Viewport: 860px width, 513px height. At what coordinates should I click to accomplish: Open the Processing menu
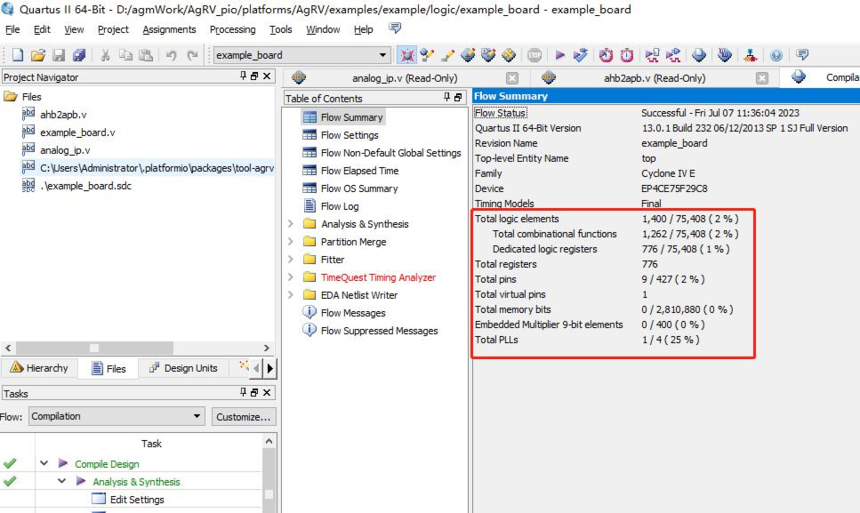[233, 30]
